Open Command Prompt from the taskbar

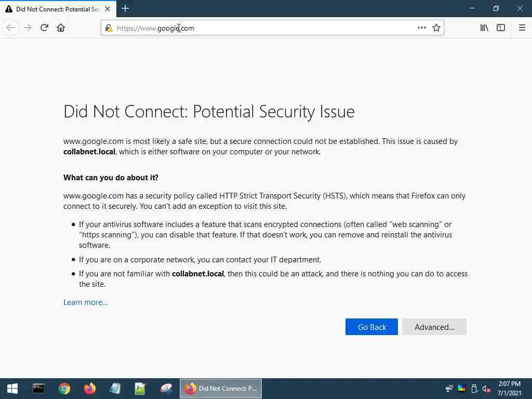38,389
